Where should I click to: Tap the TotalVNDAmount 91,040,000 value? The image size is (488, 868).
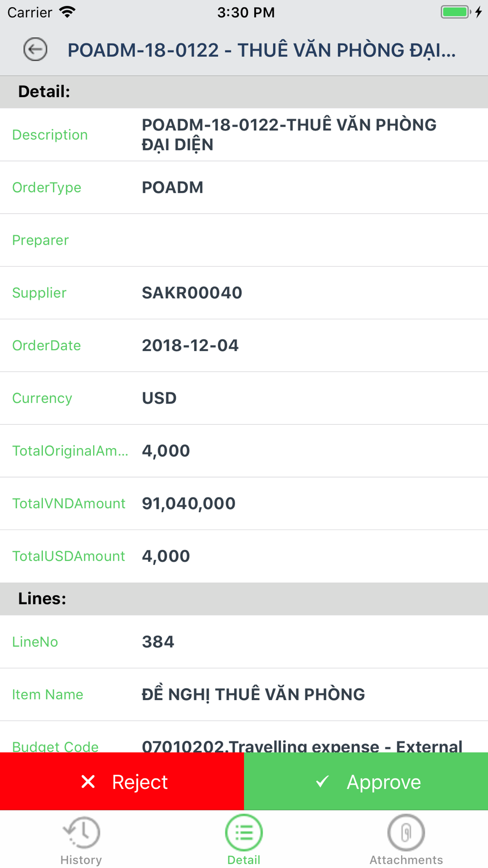tap(189, 504)
